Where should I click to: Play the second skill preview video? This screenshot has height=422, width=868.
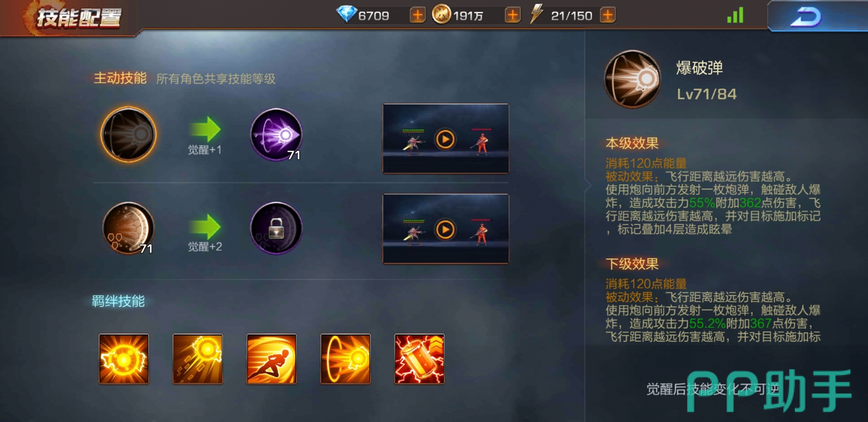click(445, 229)
